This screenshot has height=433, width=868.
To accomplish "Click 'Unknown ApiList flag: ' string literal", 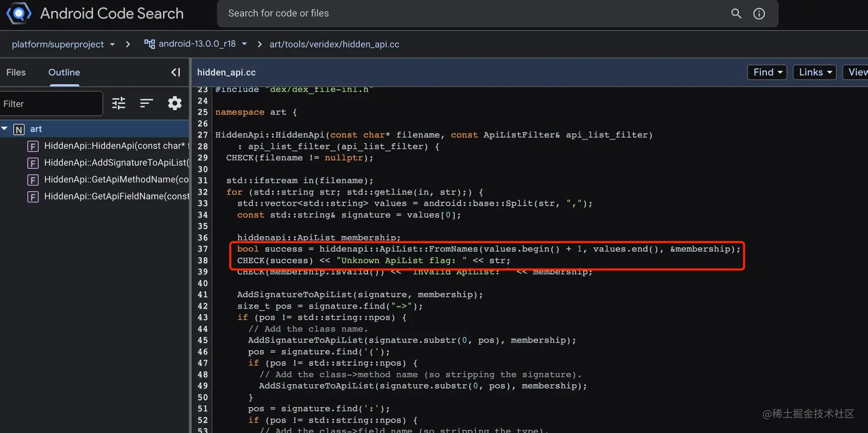I will coord(401,260).
